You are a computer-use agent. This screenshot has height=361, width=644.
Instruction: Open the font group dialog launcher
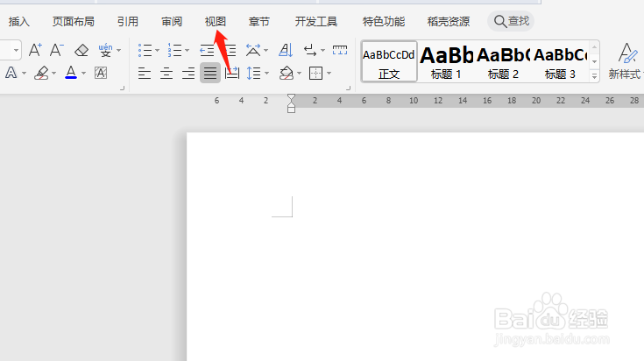[122, 88]
